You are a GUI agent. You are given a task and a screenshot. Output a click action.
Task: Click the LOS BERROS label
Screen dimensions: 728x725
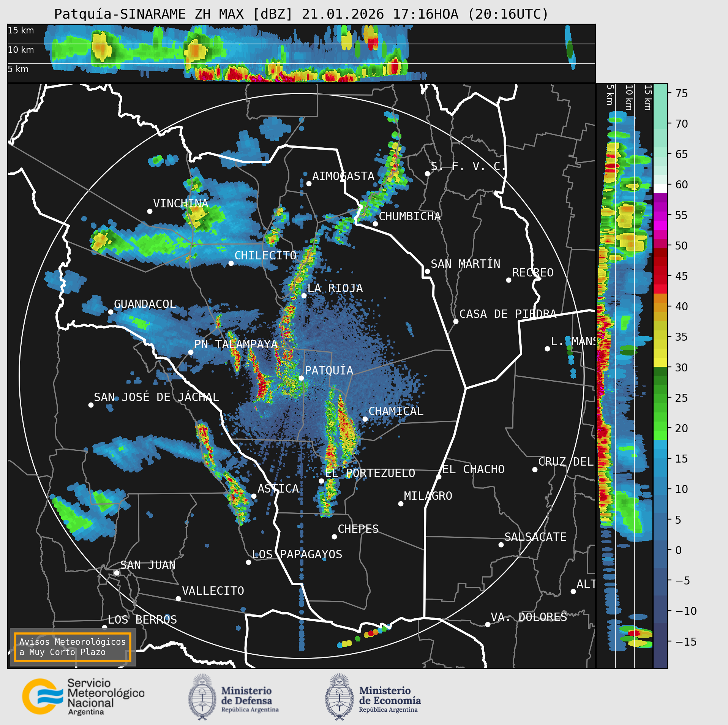[142, 620]
